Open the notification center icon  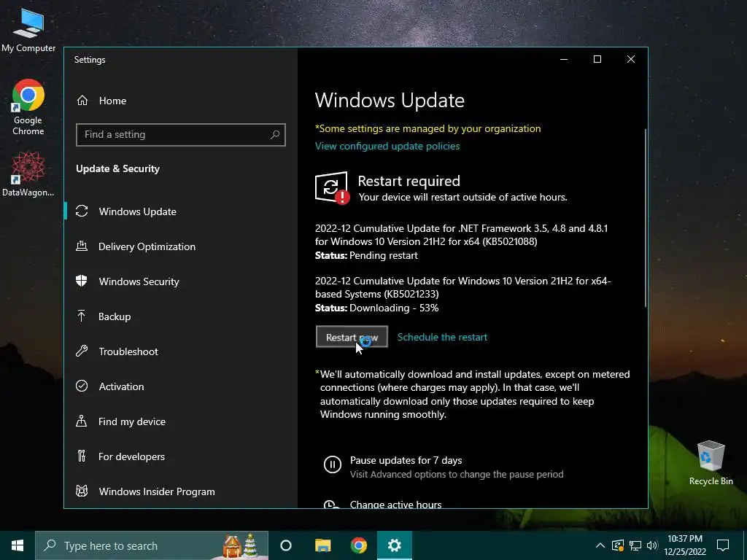click(723, 545)
